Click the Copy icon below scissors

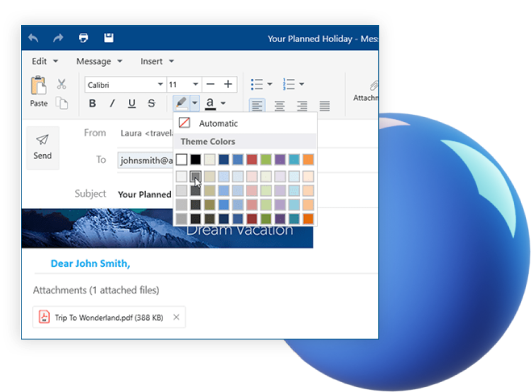pos(62,103)
